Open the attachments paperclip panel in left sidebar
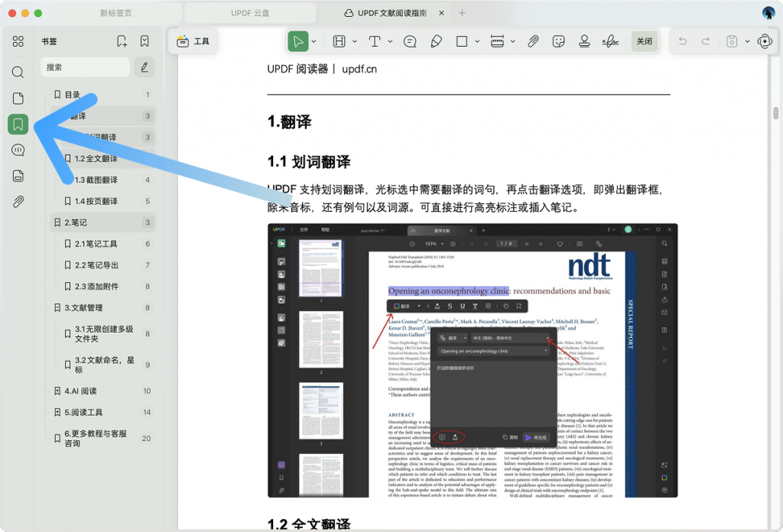Screen dimensions: 783x532 tap(18, 202)
